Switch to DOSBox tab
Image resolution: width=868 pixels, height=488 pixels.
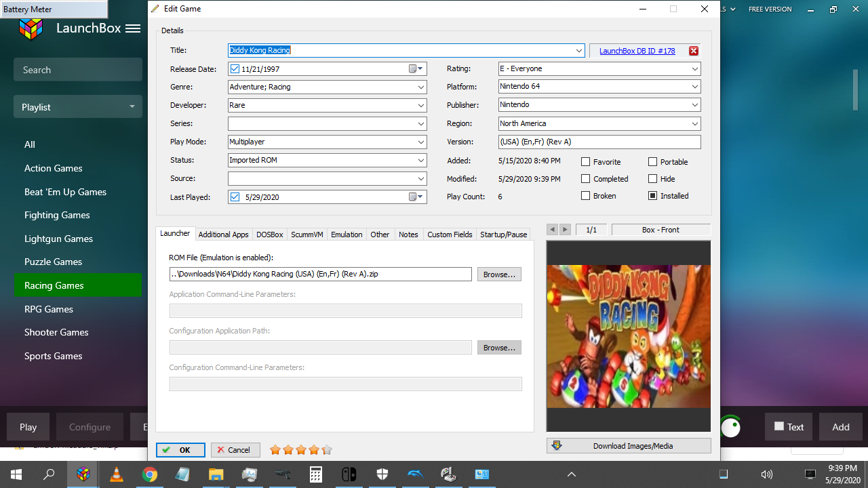point(269,235)
